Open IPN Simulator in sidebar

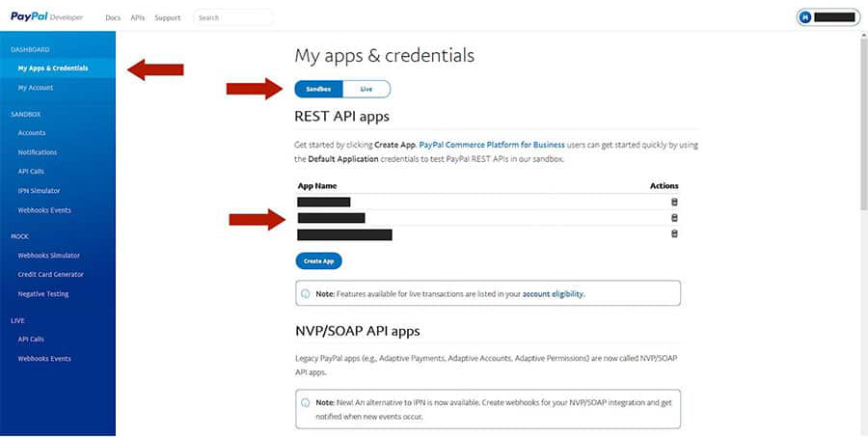[39, 191]
